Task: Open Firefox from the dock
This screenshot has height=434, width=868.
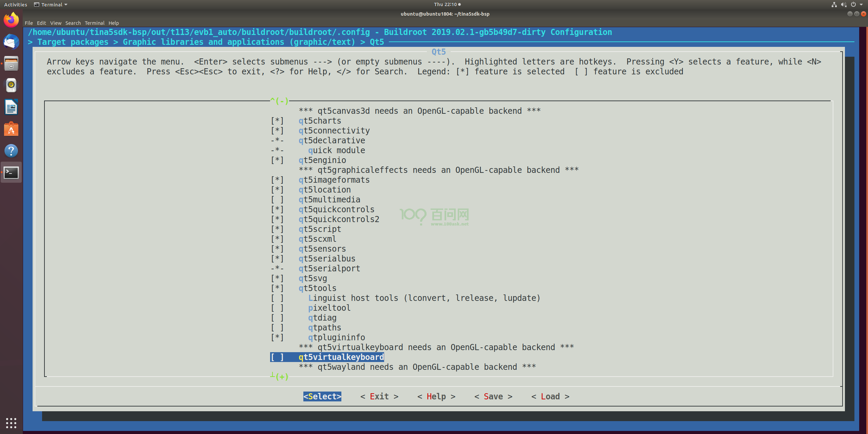Action: (11, 20)
